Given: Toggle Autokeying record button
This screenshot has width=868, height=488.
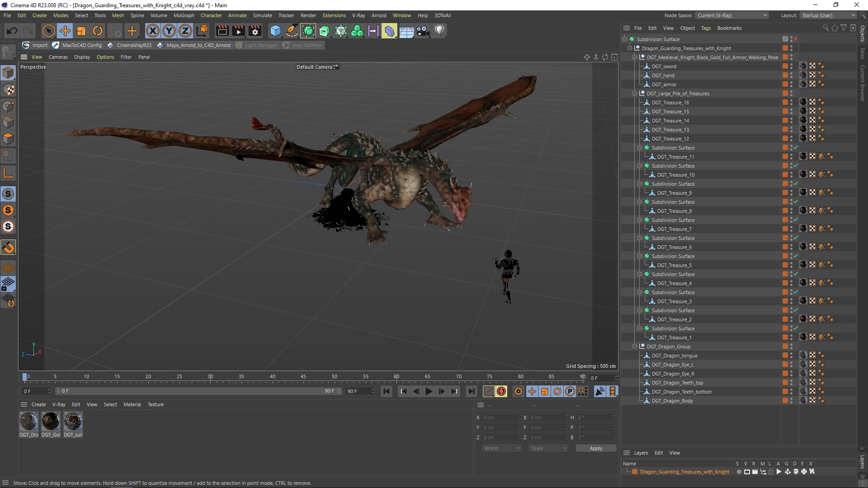Looking at the screenshot, I should 501,391.
